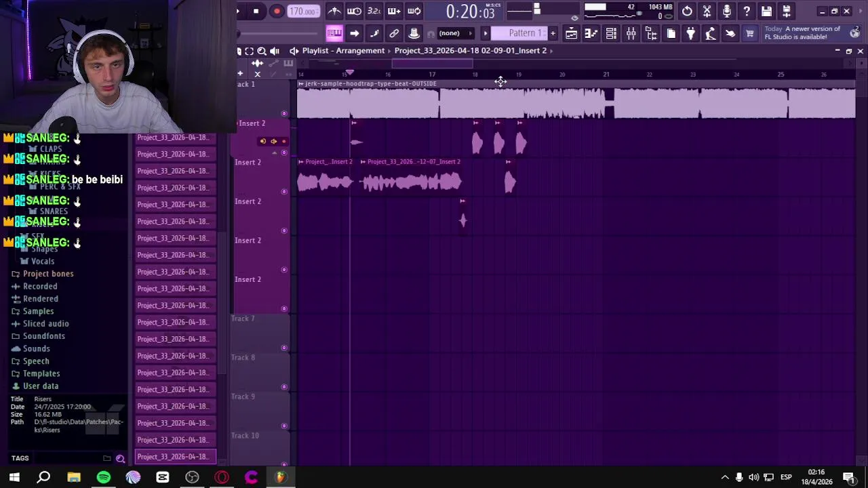Toggle the playlist speaker preview icon
Screen dimensions: 868x488
(x=275, y=51)
